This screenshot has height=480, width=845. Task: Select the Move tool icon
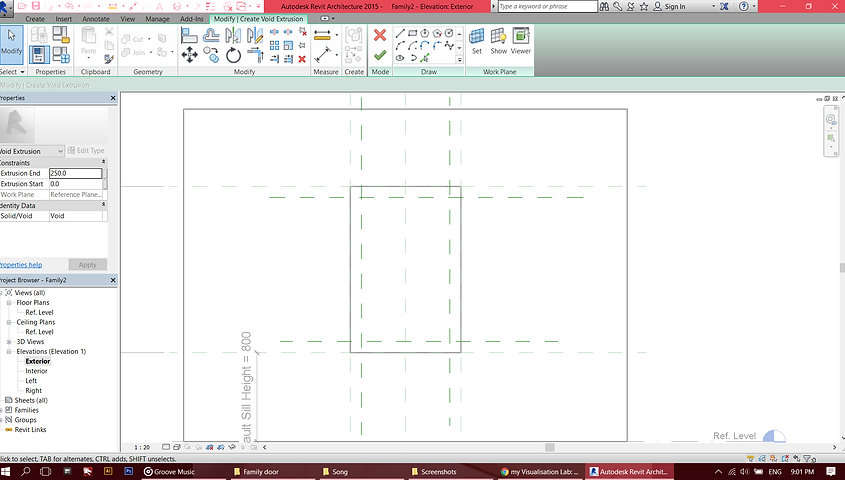pyautogui.click(x=189, y=54)
